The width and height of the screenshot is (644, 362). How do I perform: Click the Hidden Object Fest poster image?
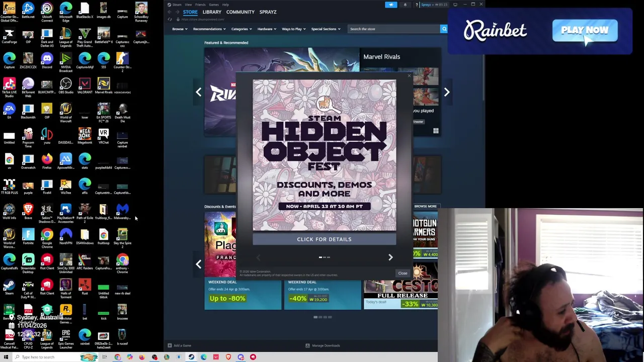click(x=324, y=155)
